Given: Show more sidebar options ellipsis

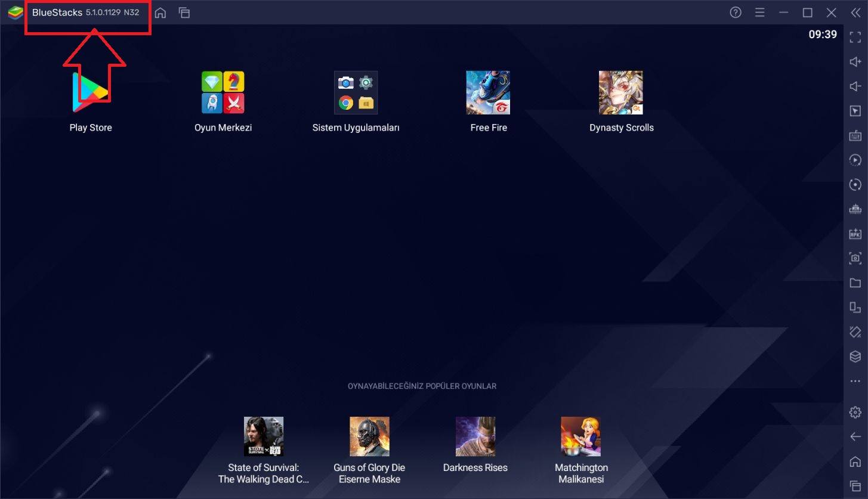Looking at the screenshot, I should pyautogui.click(x=855, y=381).
